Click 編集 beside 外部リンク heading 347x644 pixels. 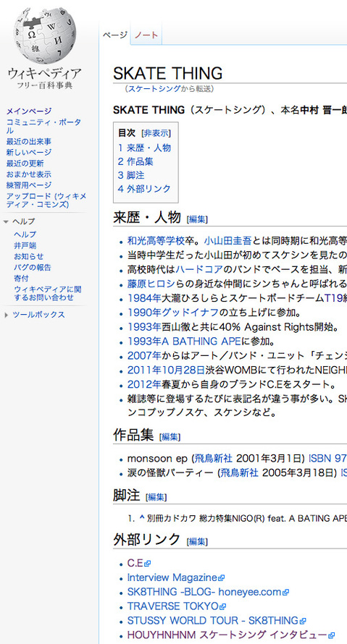197,542
